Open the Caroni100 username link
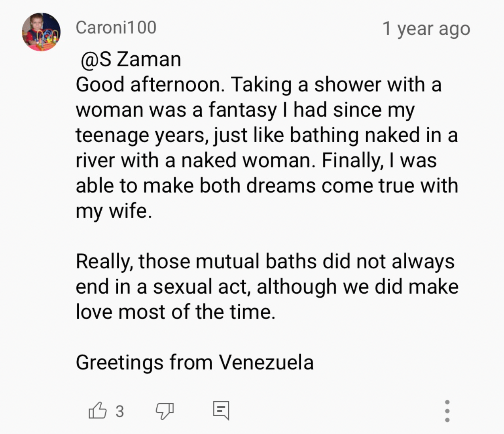 116,28
